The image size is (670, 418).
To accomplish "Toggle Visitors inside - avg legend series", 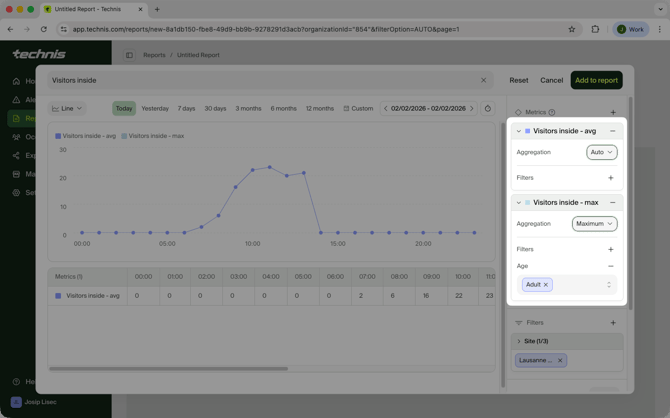I will [x=86, y=136].
